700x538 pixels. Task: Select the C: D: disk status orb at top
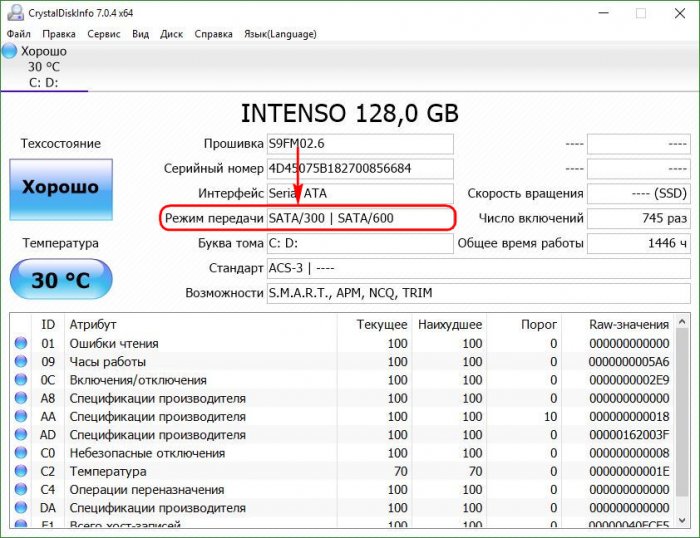pyautogui.click(x=9, y=51)
